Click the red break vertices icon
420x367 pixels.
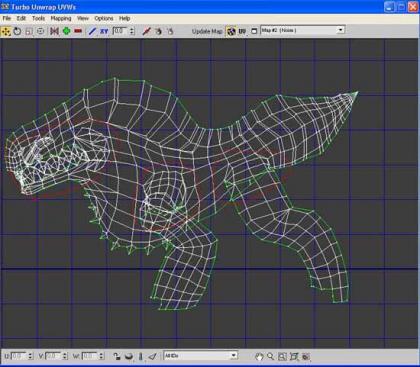[146, 31]
